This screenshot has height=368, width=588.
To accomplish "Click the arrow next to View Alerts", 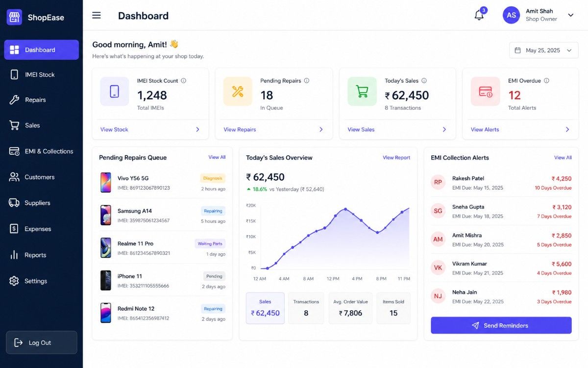I will [x=567, y=129].
